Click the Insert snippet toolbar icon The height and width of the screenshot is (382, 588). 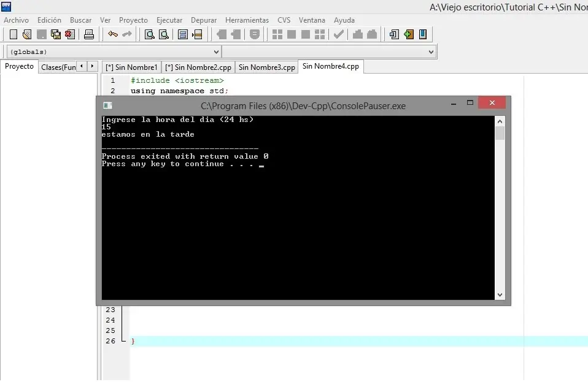[x=394, y=34]
